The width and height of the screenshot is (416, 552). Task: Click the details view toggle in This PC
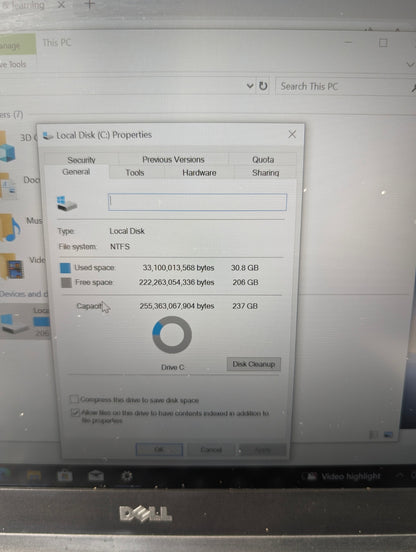pos(373,435)
